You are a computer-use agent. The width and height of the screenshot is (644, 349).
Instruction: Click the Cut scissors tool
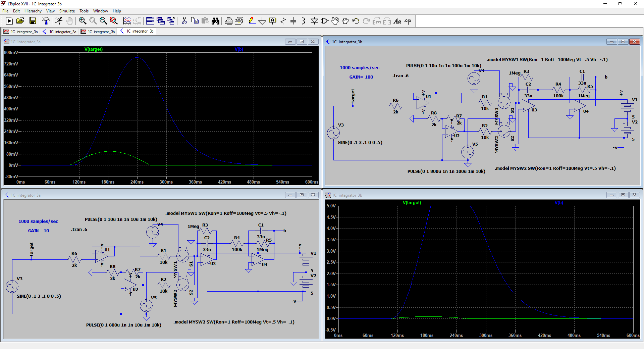184,21
